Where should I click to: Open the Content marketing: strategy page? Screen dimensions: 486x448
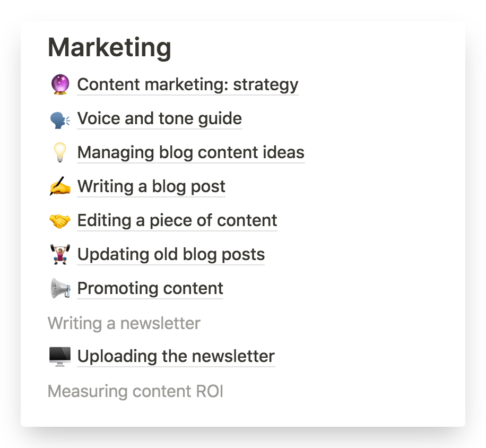click(187, 84)
